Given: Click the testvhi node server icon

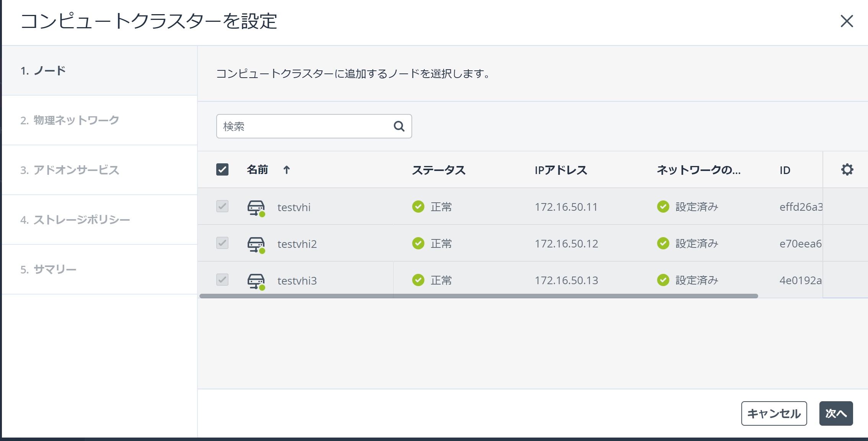Looking at the screenshot, I should (256, 208).
